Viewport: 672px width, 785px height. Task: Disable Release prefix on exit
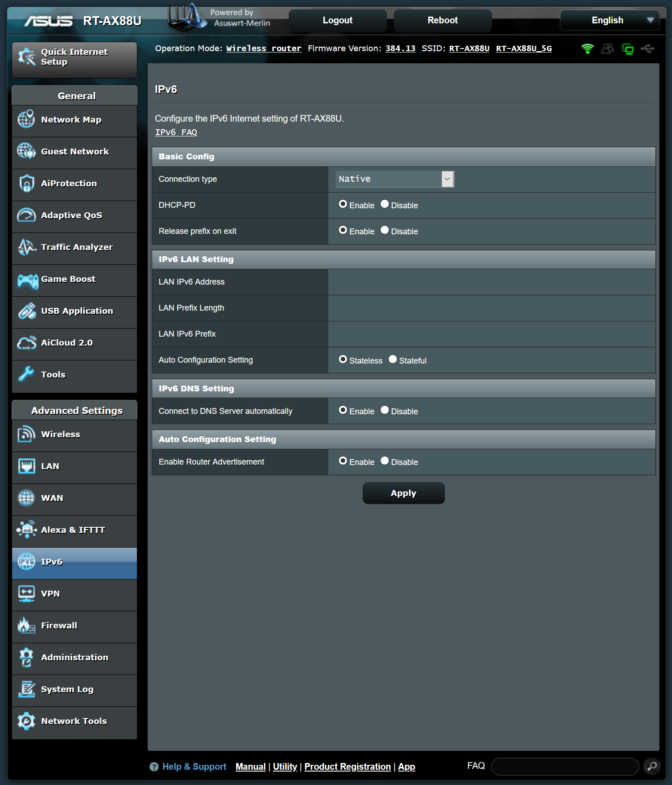click(x=385, y=230)
